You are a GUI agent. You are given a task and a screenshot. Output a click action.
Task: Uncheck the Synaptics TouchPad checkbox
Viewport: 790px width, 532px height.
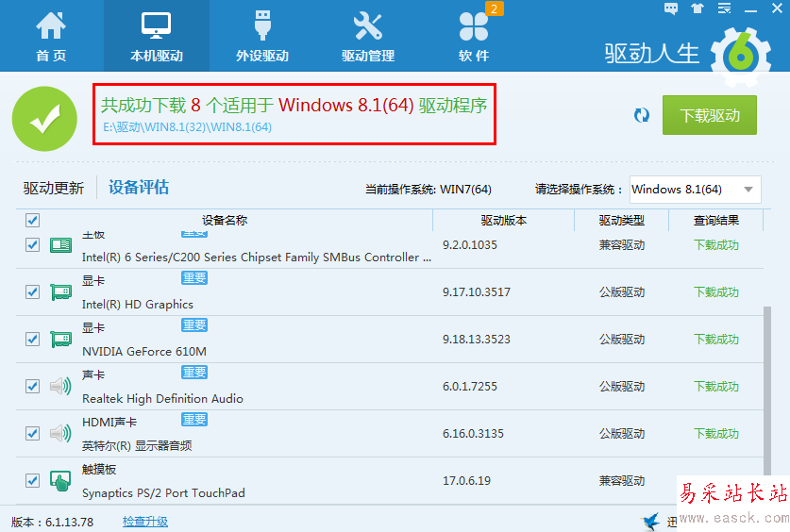tap(32, 481)
